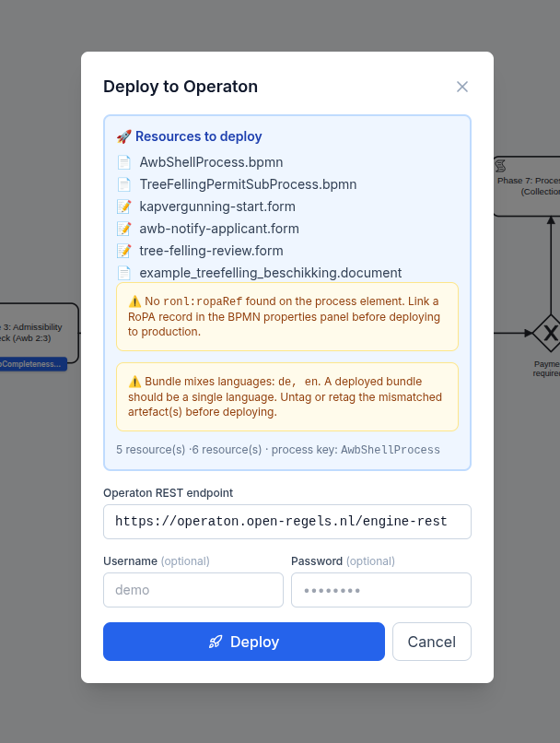Click the '5 resource(s)' summary text
560x743 pixels.
150,450
